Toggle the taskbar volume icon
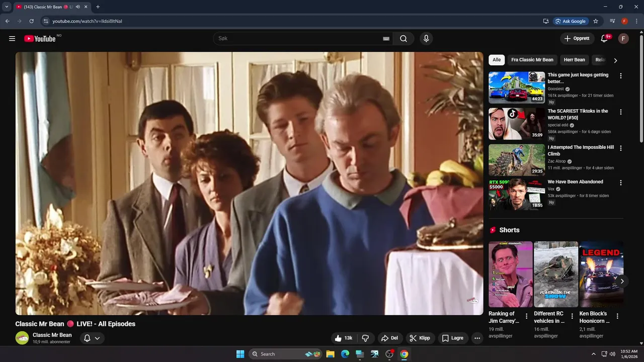This screenshot has width=644, height=362. click(612, 354)
